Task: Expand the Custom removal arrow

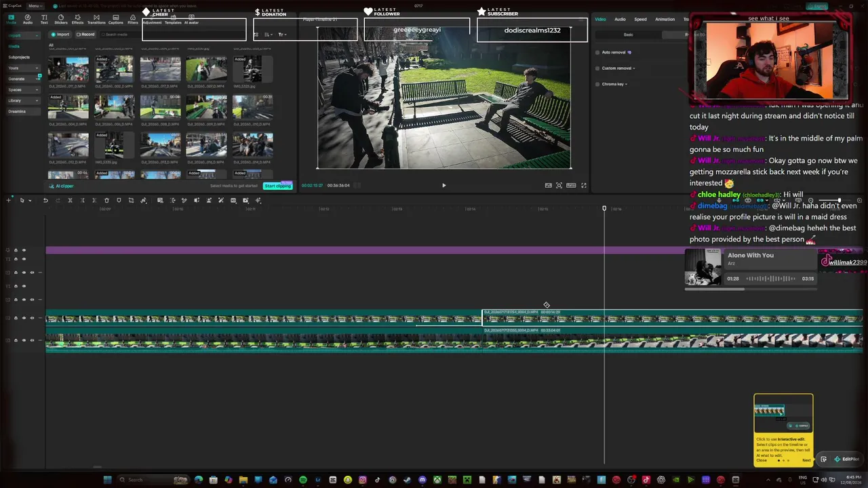Action: click(x=634, y=68)
